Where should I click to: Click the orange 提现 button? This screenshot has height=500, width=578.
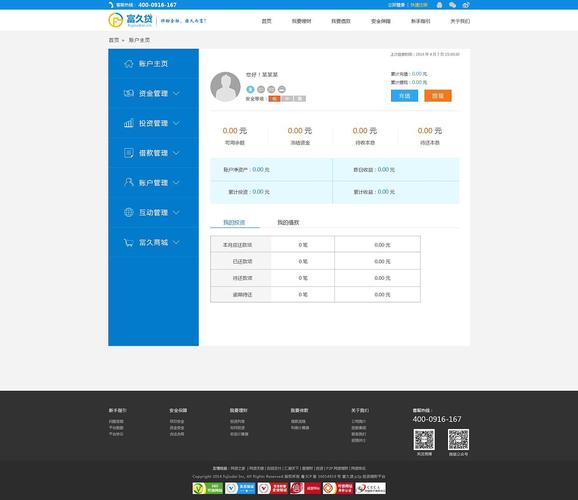point(438,96)
